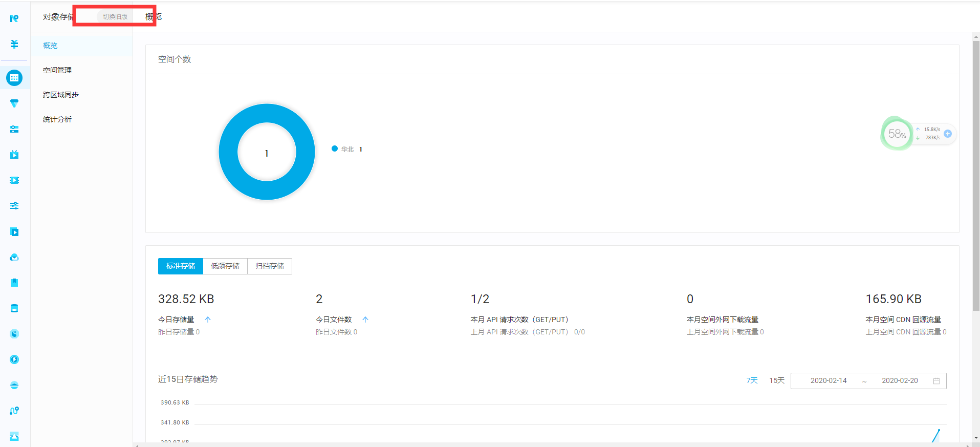The width and height of the screenshot is (980, 447).
Task: Open the TV-shaped live streaming sidebar icon
Action: tap(14, 155)
